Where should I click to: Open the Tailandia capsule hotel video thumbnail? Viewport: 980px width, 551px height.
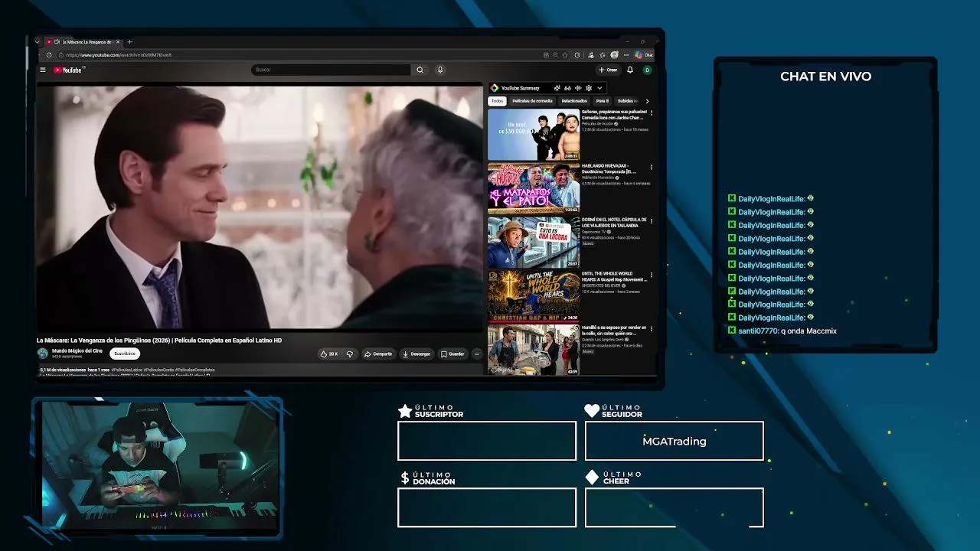tap(534, 242)
